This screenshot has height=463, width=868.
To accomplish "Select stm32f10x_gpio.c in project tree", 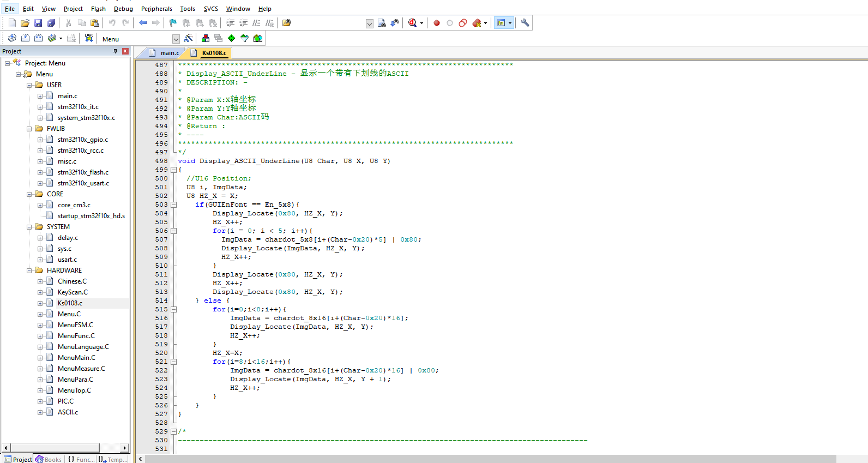I will [83, 140].
